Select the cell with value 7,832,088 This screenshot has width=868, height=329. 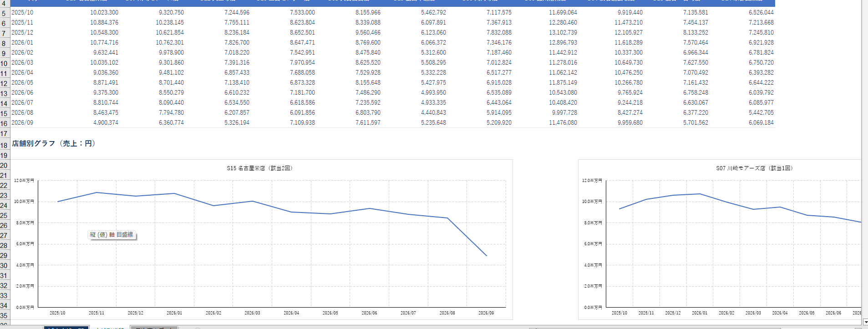click(499, 32)
